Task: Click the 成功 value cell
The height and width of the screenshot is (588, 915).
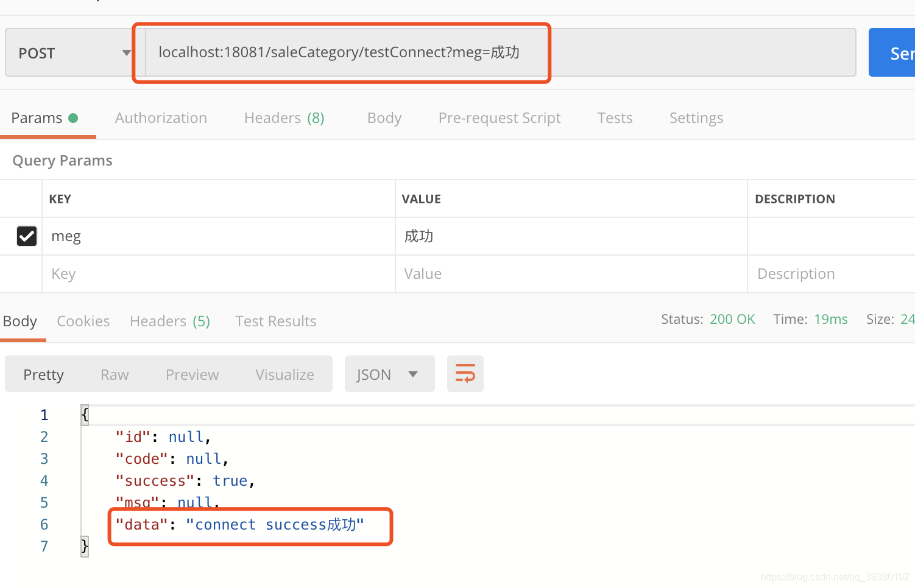Action: (x=571, y=236)
